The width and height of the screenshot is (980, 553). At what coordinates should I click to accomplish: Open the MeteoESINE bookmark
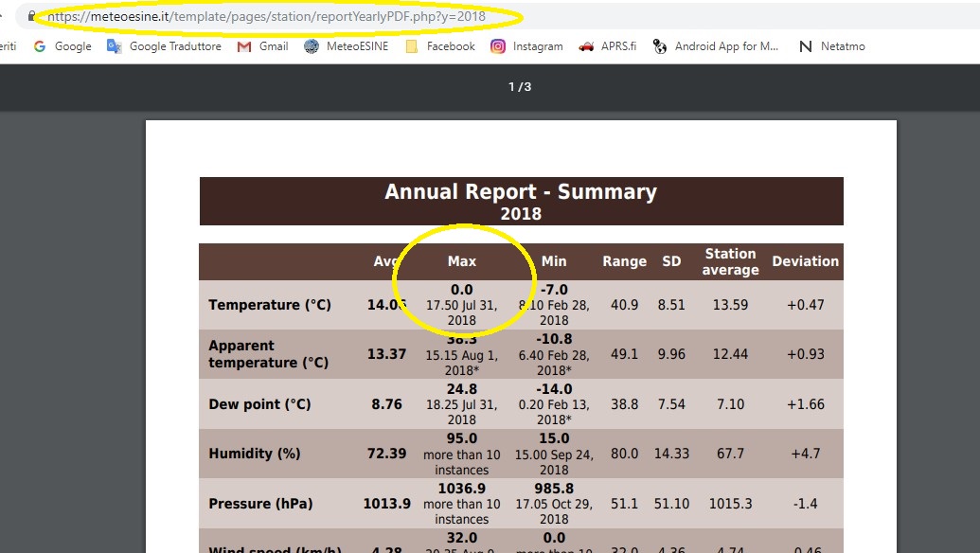pos(347,46)
